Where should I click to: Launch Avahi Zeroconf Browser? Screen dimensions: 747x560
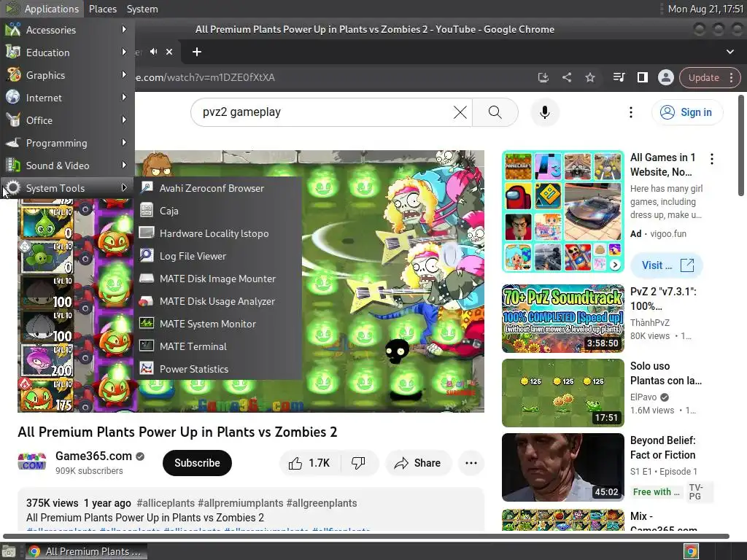coord(218,188)
